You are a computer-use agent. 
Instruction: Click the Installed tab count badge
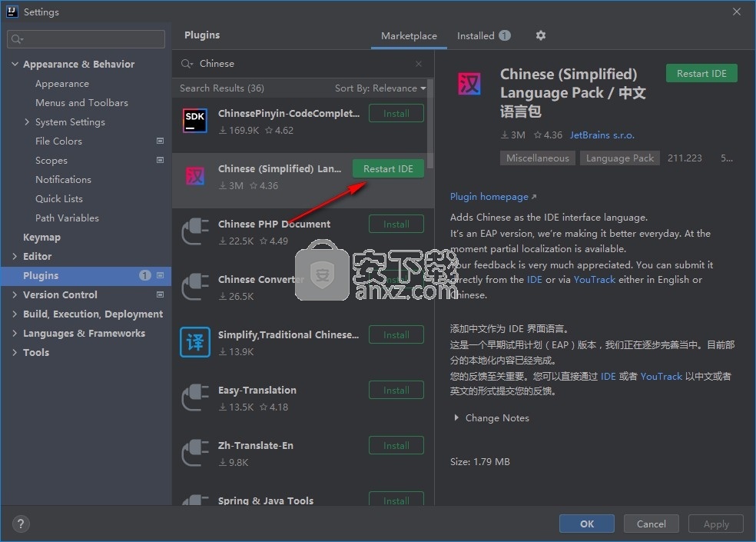504,35
